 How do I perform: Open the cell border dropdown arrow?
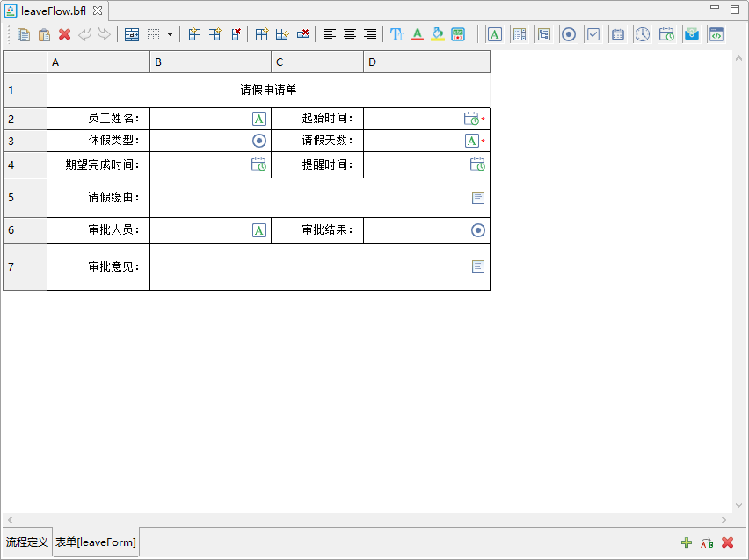(170, 34)
